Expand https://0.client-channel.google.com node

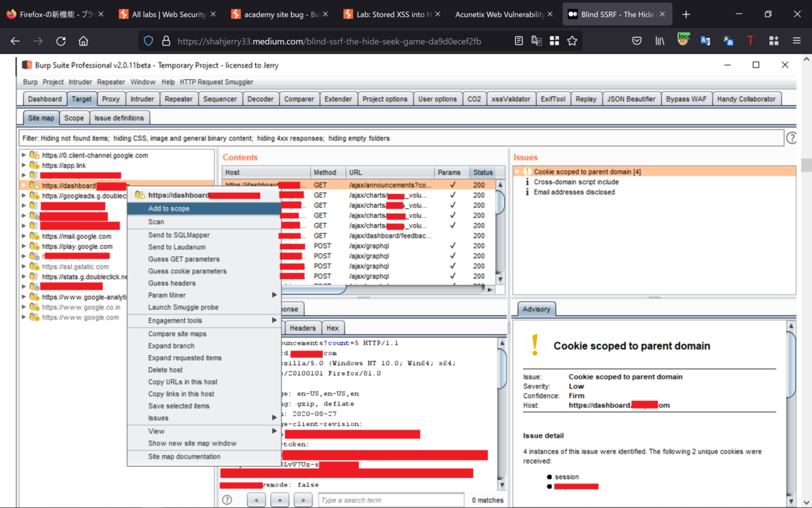24,155
